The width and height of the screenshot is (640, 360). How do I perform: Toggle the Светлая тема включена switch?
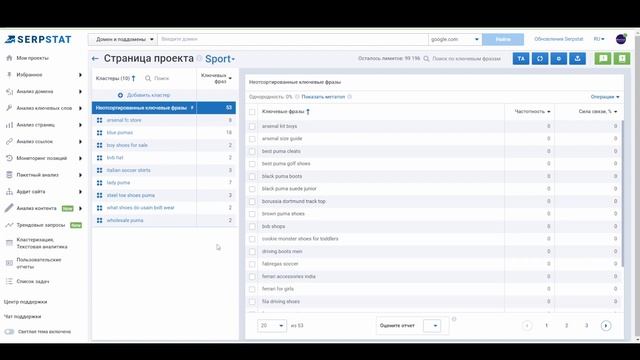(x=9, y=331)
